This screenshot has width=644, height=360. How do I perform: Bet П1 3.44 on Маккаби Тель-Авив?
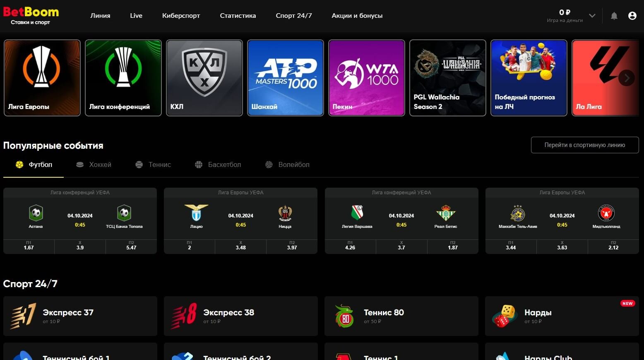511,246
